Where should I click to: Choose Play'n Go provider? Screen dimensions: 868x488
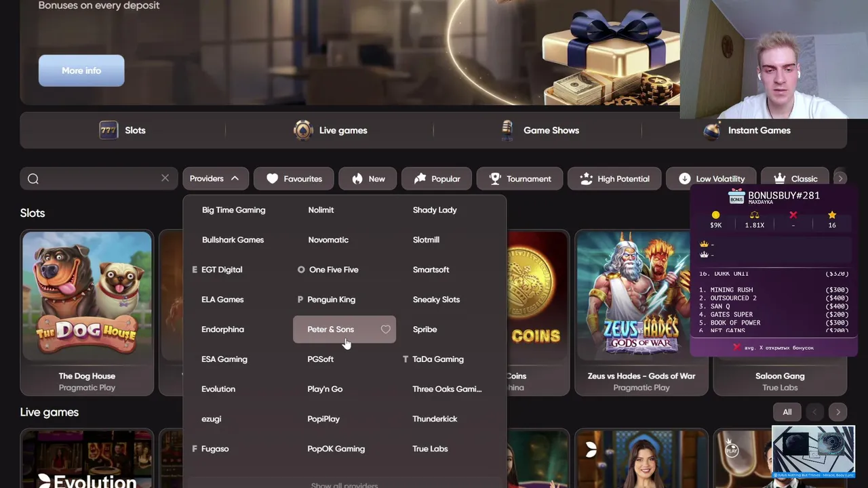tap(325, 389)
